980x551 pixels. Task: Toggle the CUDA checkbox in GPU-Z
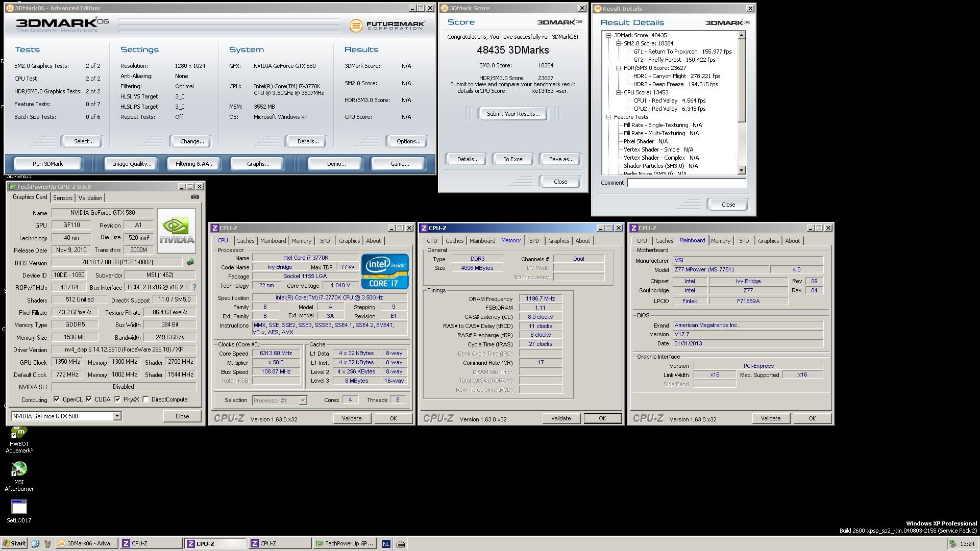[x=89, y=399]
